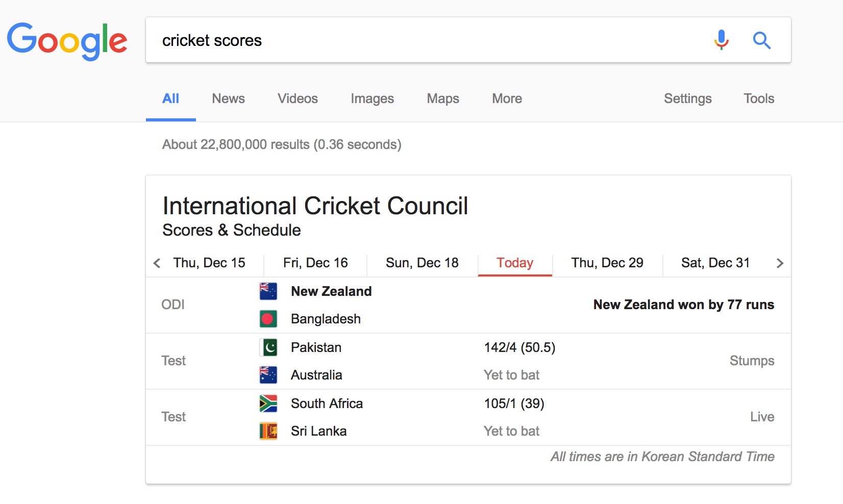Show earlier dates with left chevron
This screenshot has height=504, width=843.
tap(157, 263)
